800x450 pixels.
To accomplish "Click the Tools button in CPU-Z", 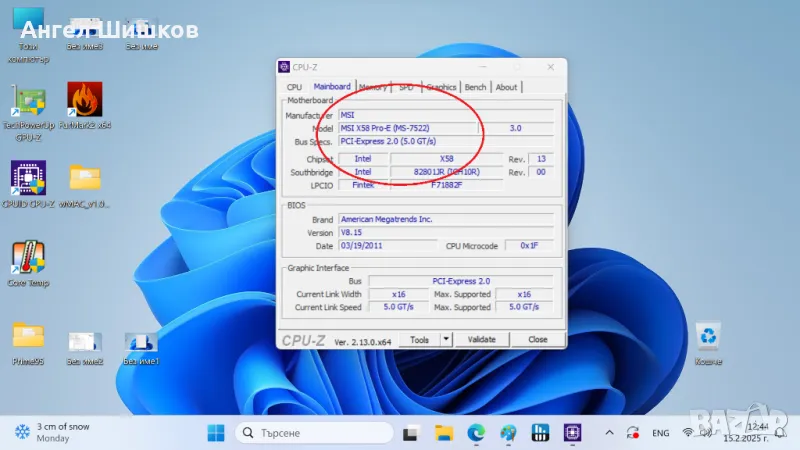I will 420,339.
